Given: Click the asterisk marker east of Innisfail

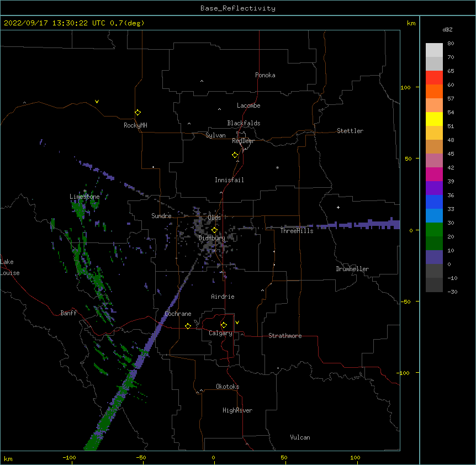Looking at the screenshot, I should point(277,167).
